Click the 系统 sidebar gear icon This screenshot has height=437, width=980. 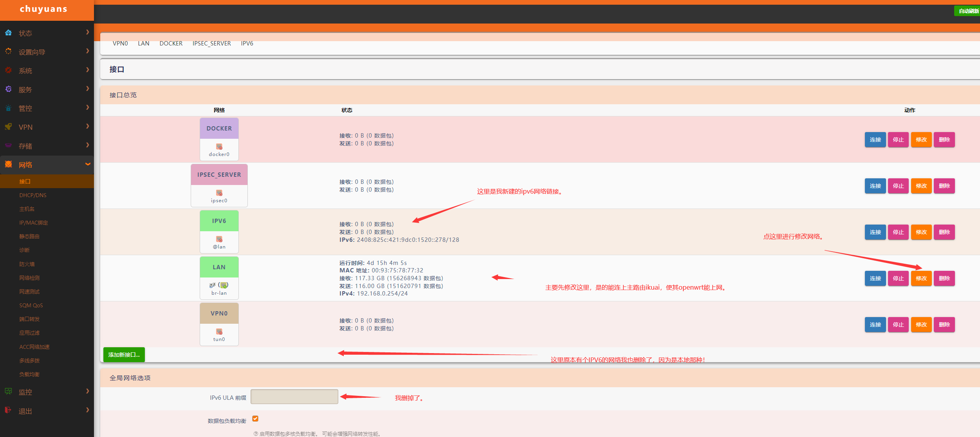pos(8,70)
